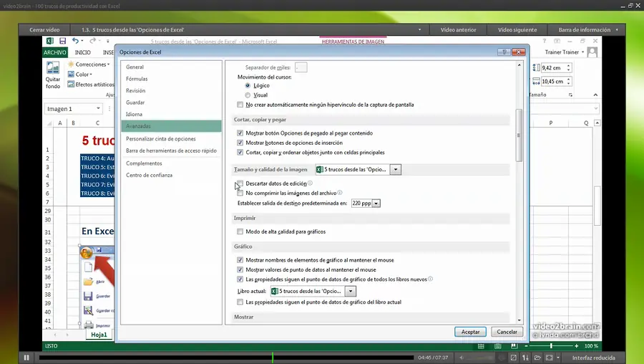Open Libro actual workbook dropdown

351,291
